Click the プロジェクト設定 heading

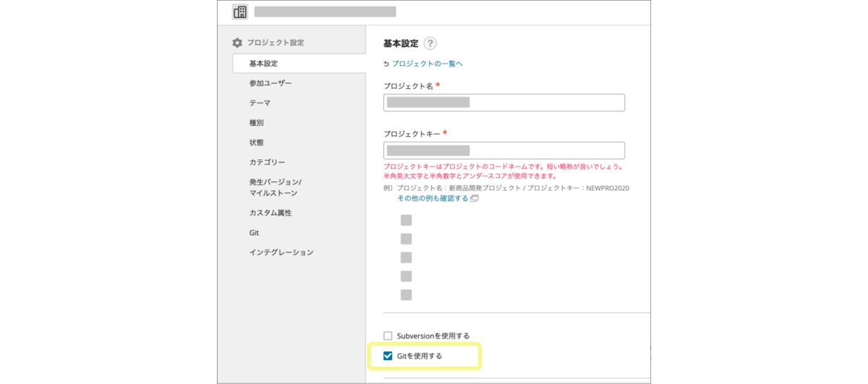pyautogui.click(x=275, y=43)
